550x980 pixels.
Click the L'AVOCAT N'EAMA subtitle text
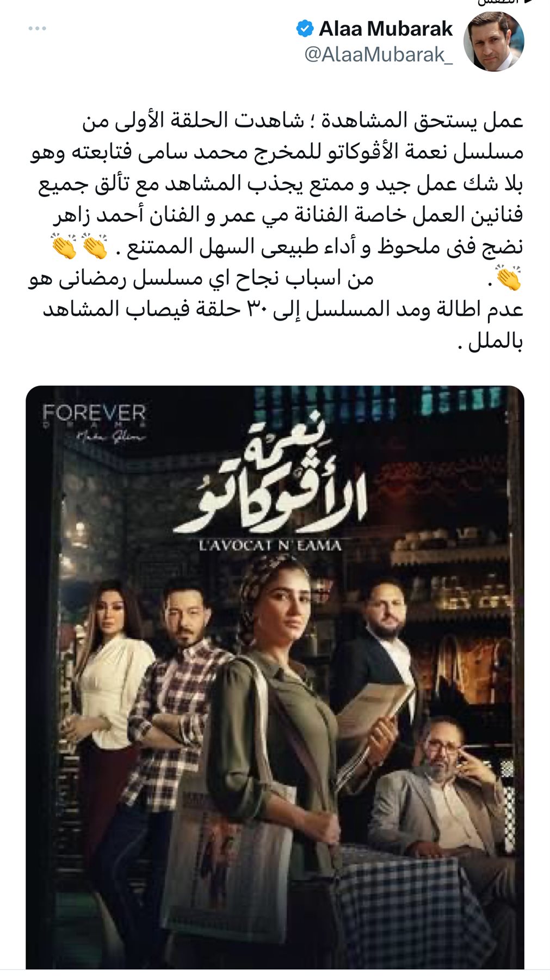click(270, 545)
